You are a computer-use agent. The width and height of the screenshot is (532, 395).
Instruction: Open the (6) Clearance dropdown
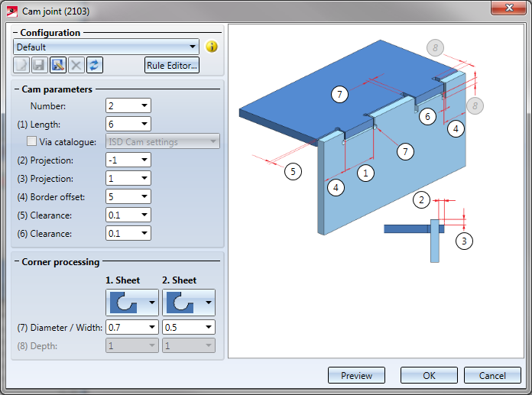tap(128, 233)
